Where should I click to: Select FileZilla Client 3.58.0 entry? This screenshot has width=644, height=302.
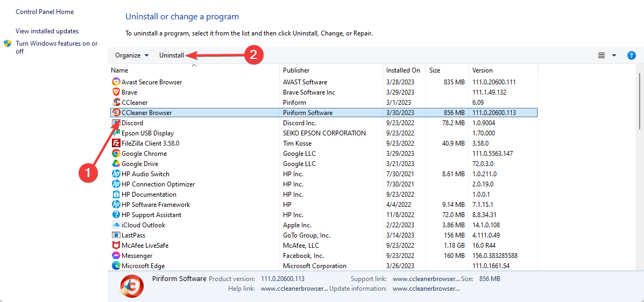click(150, 143)
